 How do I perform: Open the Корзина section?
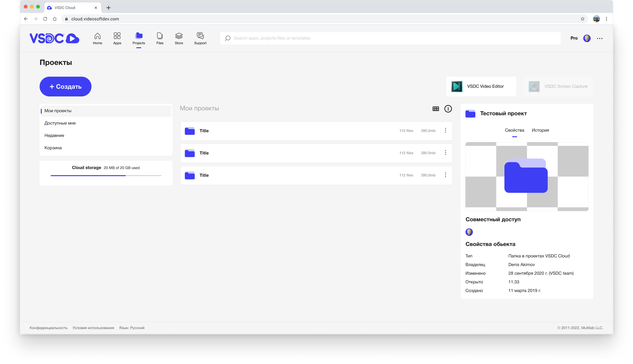click(x=53, y=148)
